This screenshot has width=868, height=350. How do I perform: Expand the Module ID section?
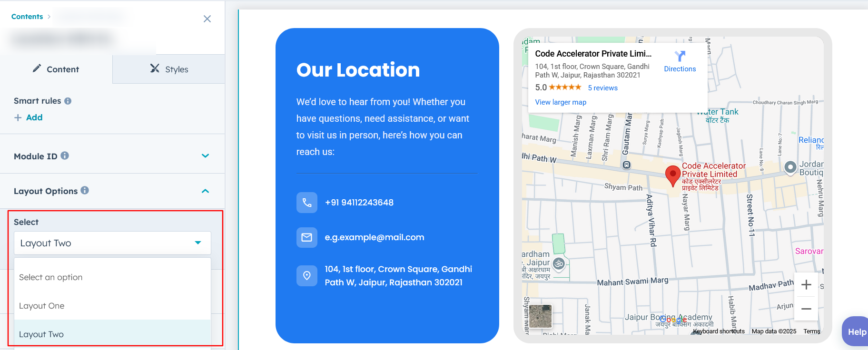coord(205,156)
